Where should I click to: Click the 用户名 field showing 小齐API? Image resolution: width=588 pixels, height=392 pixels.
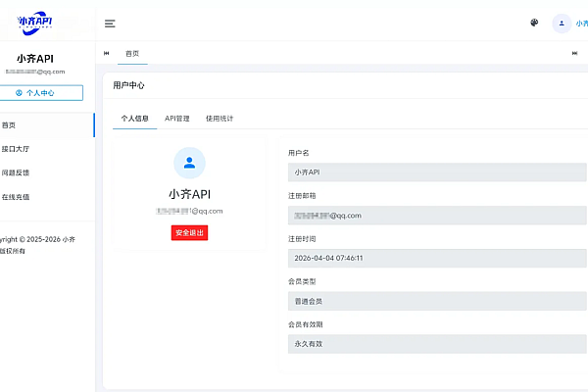click(x=437, y=172)
